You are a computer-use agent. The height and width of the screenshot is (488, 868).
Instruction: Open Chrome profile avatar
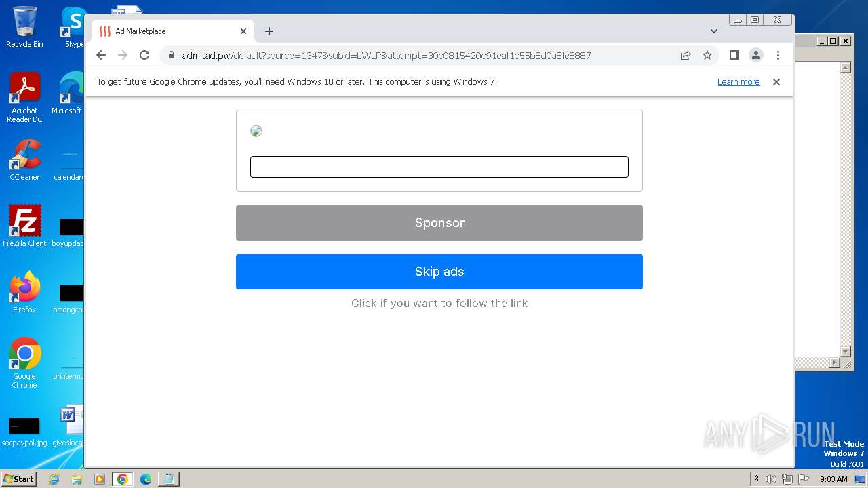point(756,55)
